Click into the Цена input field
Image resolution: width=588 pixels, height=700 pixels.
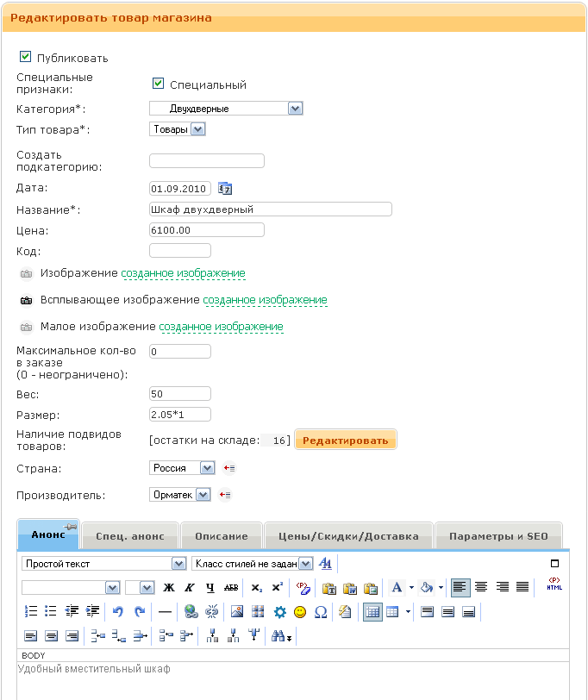pos(207,230)
